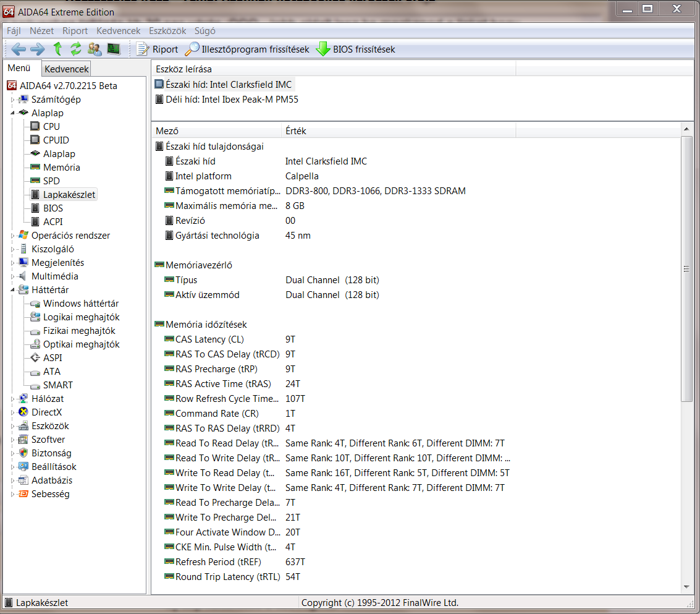
Task: Click the Windows háttértár icon
Action: (35, 304)
